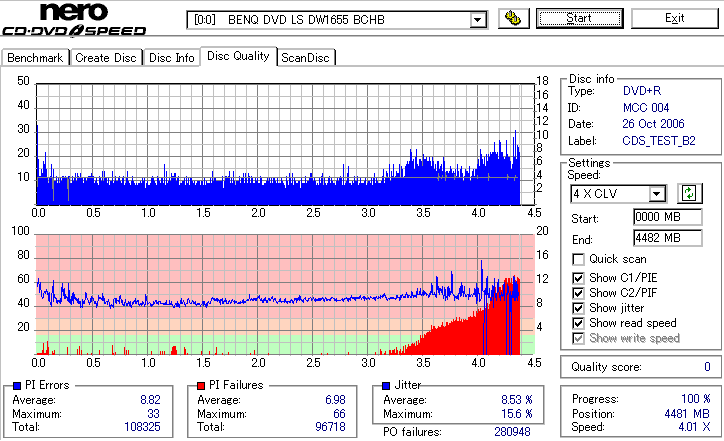
Task: Click the Nero CD-DVD Speed logo
Action: pos(74,19)
